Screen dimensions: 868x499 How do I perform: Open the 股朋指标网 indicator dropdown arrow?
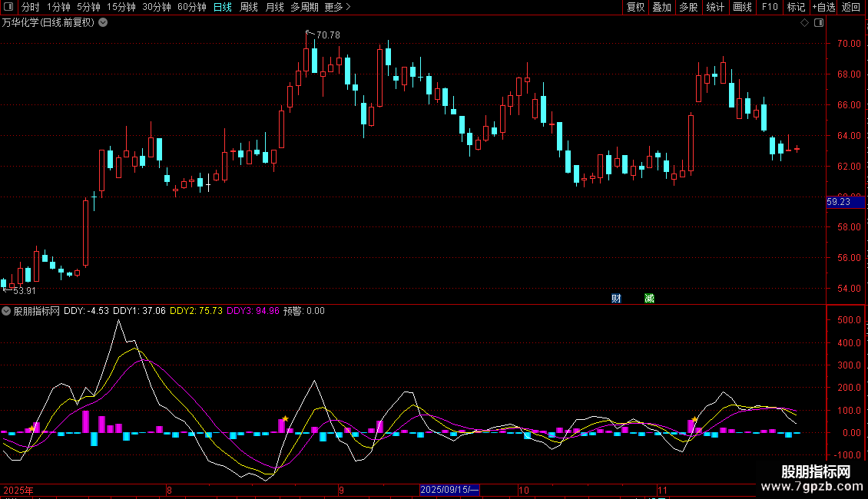pos(7,311)
